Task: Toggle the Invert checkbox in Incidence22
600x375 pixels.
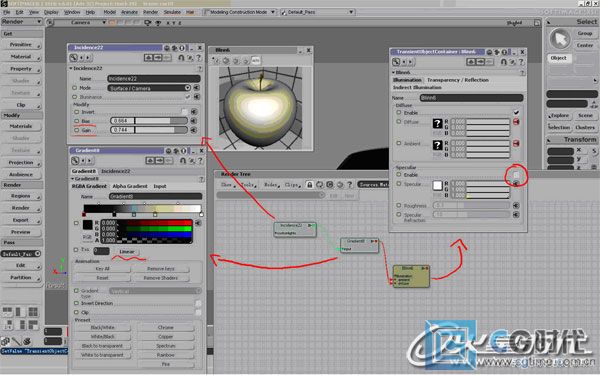Action: [184, 112]
